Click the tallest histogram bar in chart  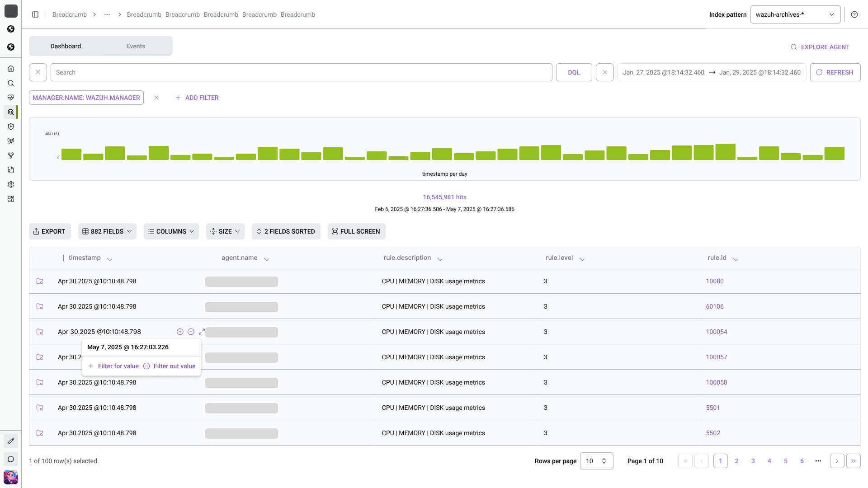[x=725, y=152]
